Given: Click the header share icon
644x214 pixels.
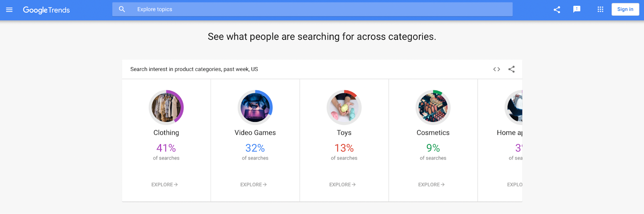Looking at the screenshot, I should 557,10.
